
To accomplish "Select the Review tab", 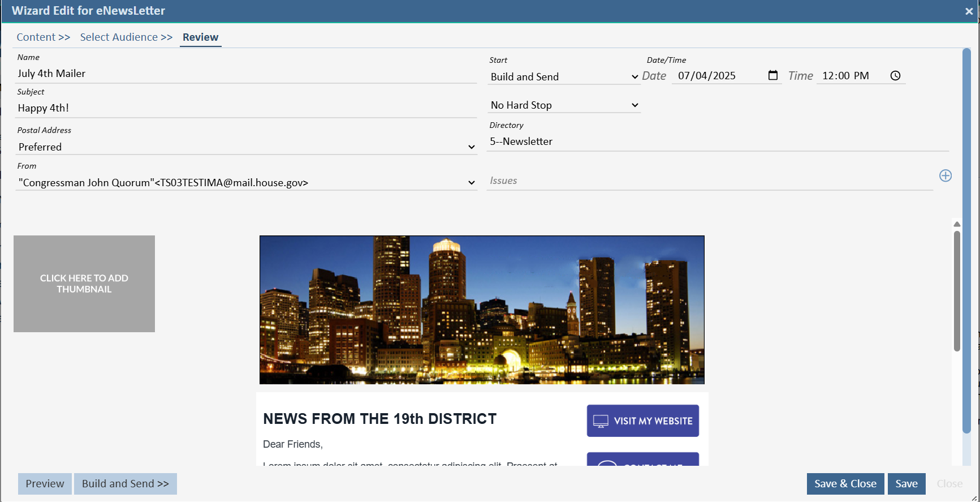I will click(x=200, y=37).
